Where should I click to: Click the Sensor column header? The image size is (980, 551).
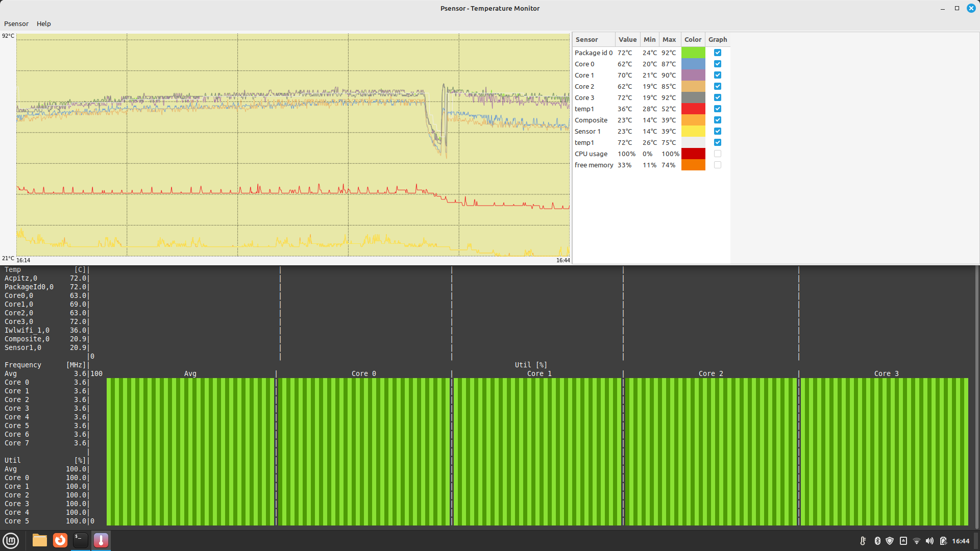586,39
